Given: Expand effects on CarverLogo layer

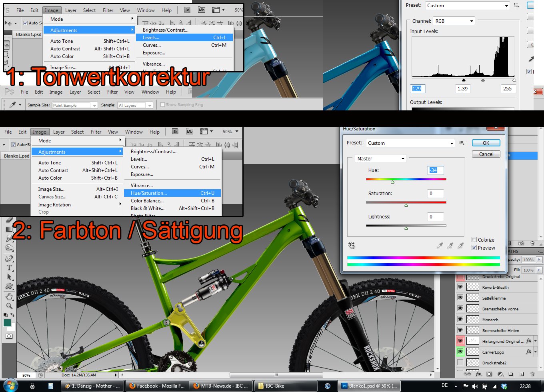Looking at the screenshot, I should (x=536, y=352).
